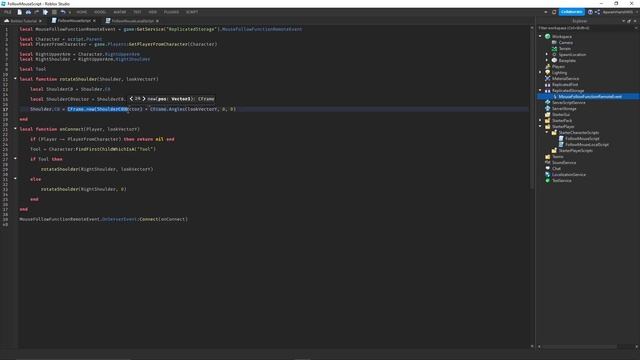
Task: Click the SoundService icon
Action: click(x=548, y=162)
